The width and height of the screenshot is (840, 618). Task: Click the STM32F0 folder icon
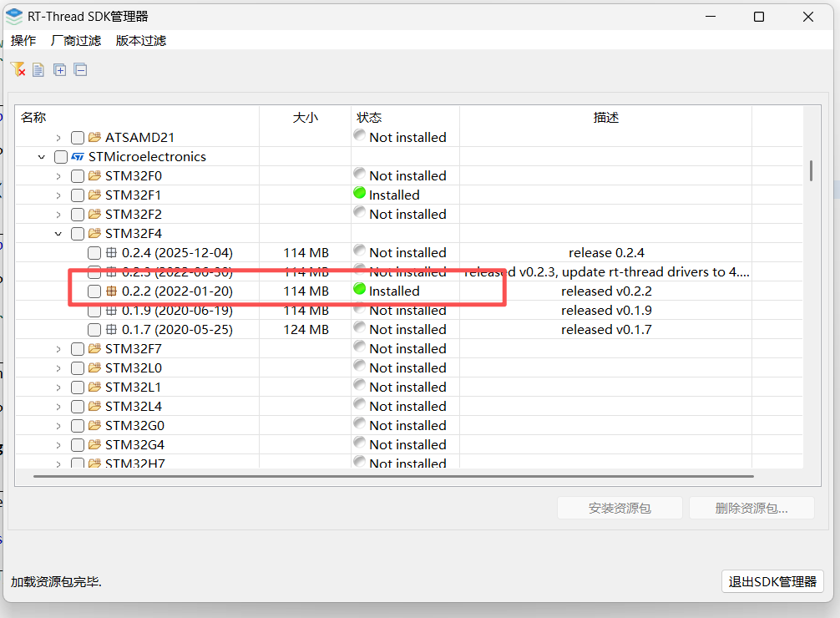pyautogui.click(x=95, y=176)
